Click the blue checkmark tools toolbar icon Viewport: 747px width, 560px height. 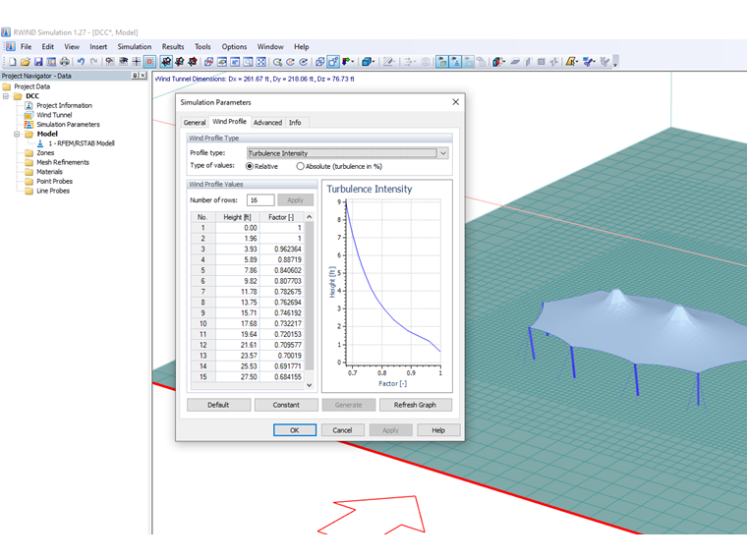[x=588, y=62]
